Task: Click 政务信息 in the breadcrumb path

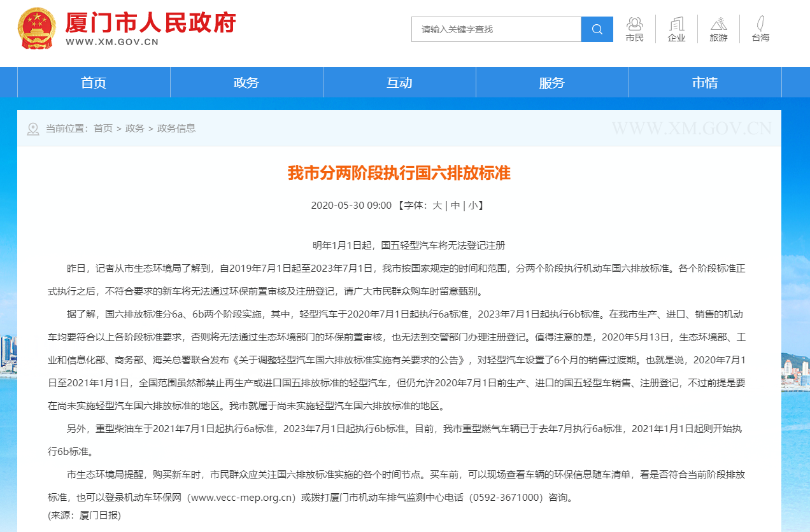Action: [x=176, y=129]
